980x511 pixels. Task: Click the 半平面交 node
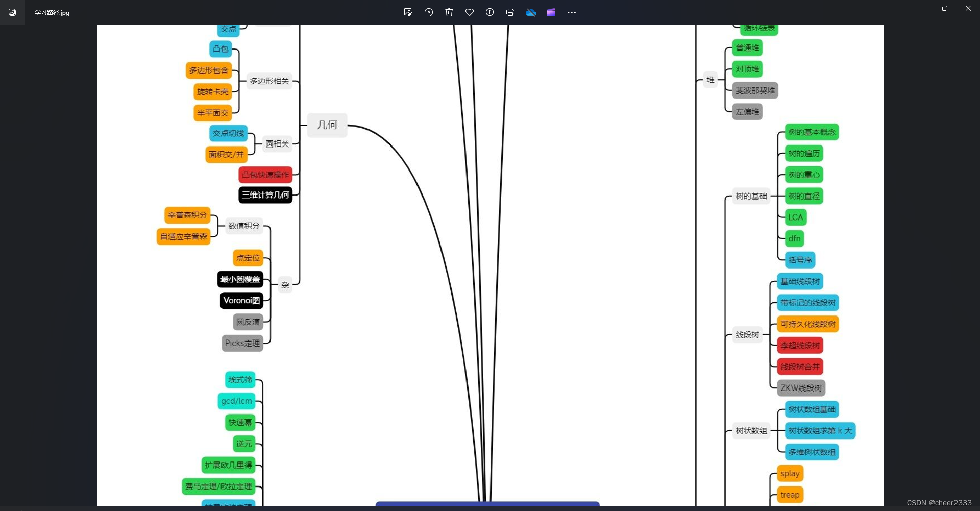click(x=213, y=113)
